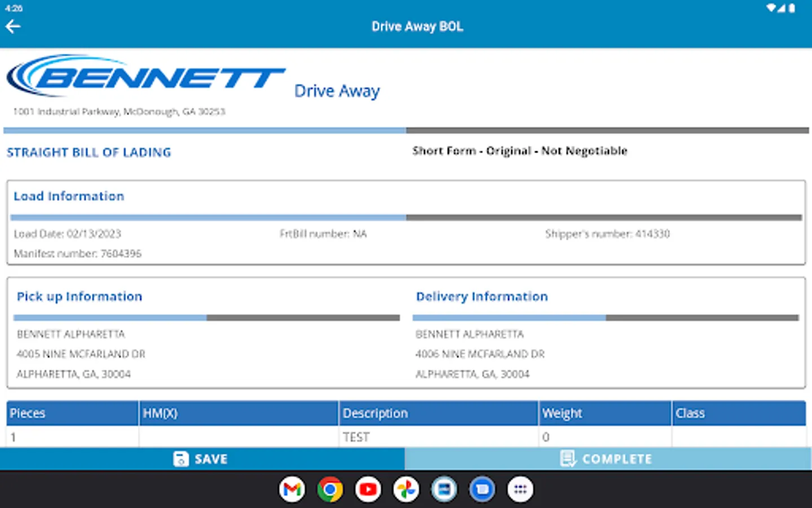This screenshot has height=508, width=812.
Task: Click the delivery city line ALPHARETTA, GA, 30004
Action: pos(473,374)
